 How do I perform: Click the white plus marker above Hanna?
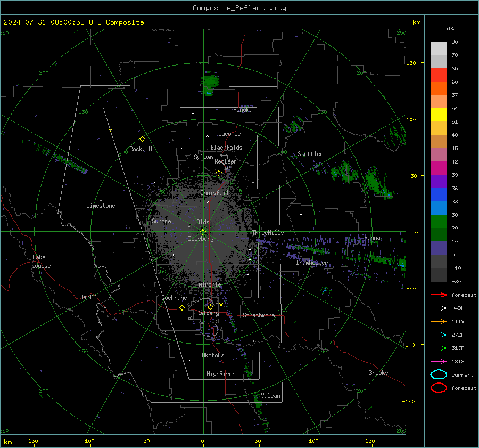click(x=301, y=214)
